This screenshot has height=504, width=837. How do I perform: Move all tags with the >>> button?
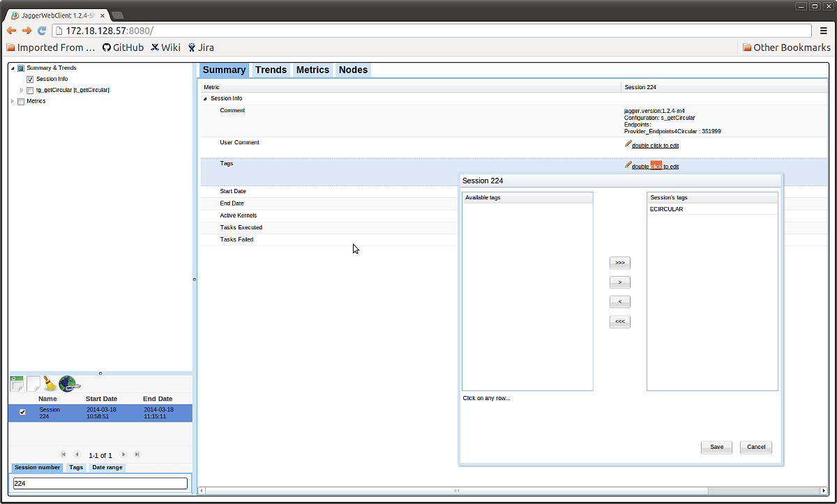pyautogui.click(x=619, y=263)
